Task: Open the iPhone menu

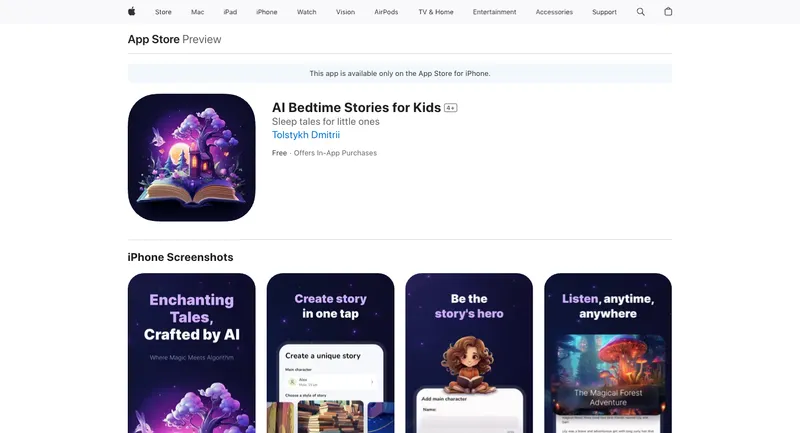Action: click(267, 12)
